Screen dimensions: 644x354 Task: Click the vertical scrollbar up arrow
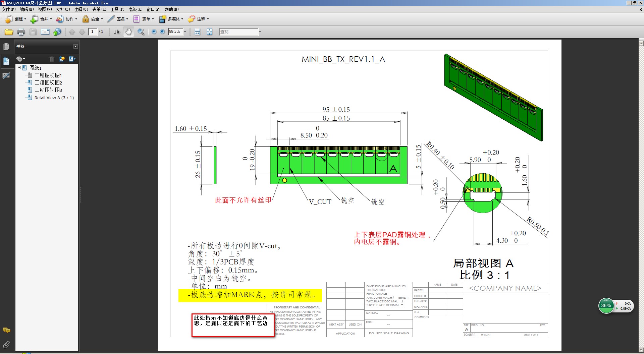tap(641, 43)
